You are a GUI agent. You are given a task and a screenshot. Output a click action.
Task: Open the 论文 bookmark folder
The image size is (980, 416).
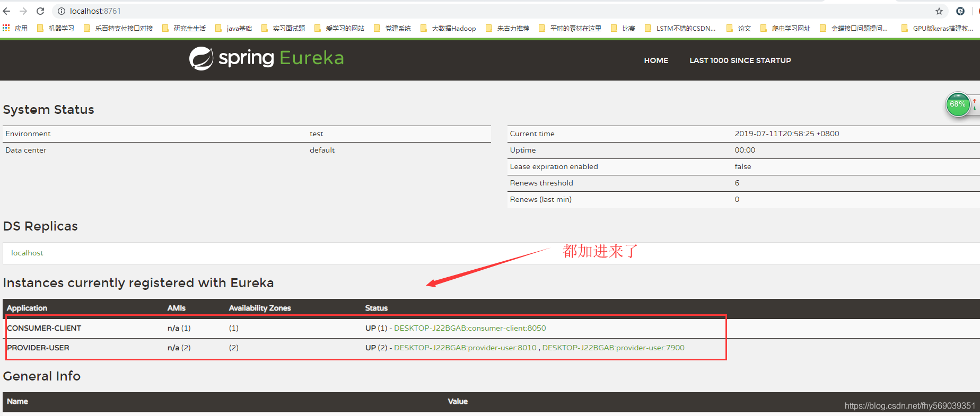[x=739, y=28]
